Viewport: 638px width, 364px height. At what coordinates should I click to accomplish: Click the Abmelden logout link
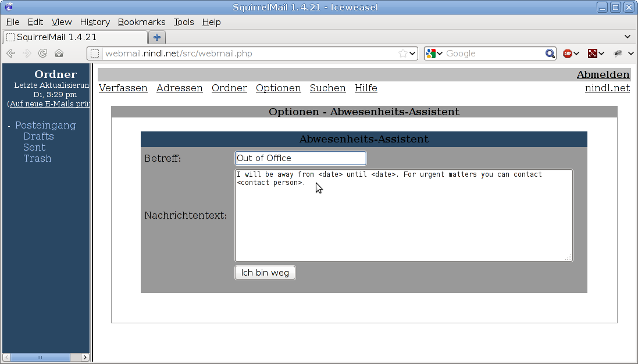(x=603, y=74)
